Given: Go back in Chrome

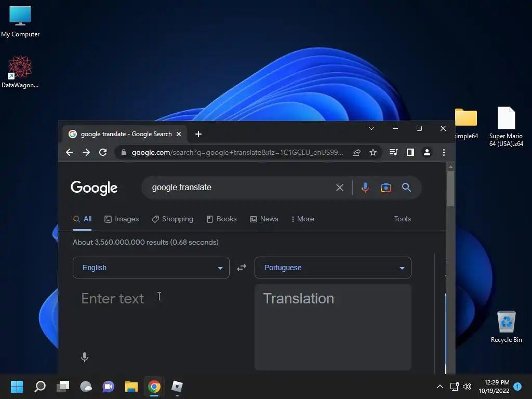Looking at the screenshot, I should click(70, 152).
